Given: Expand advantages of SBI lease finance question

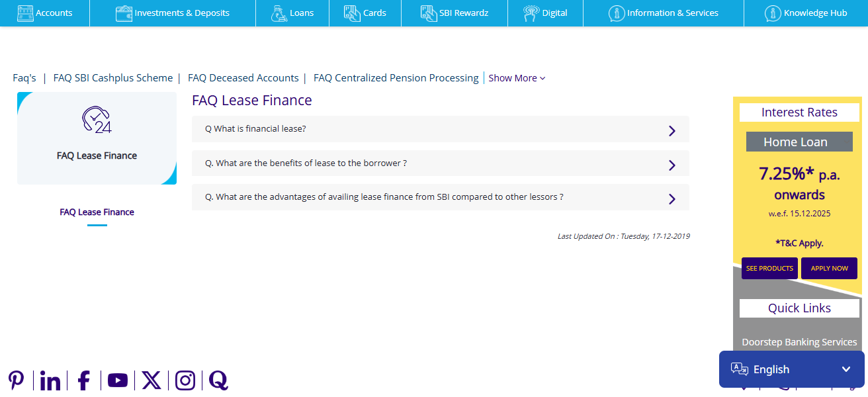Looking at the screenshot, I should (440, 197).
